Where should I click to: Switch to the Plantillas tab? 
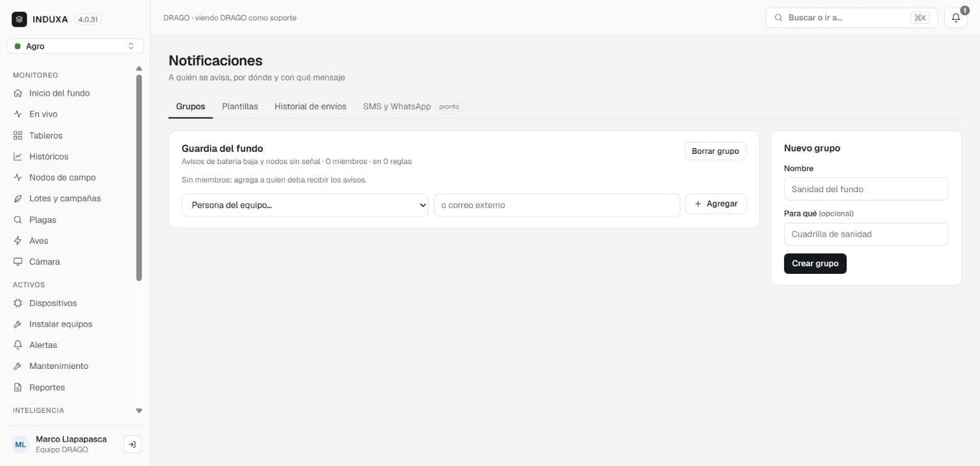(x=240, y=107)
